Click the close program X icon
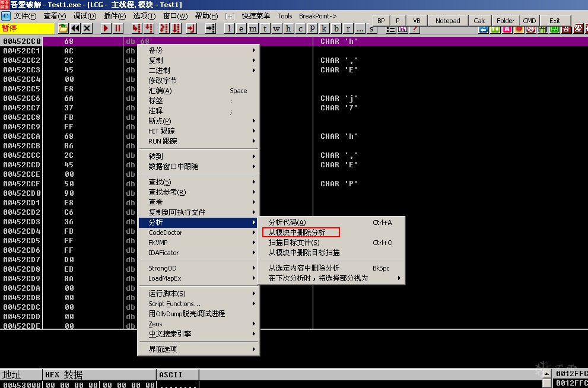 (87, 28)
